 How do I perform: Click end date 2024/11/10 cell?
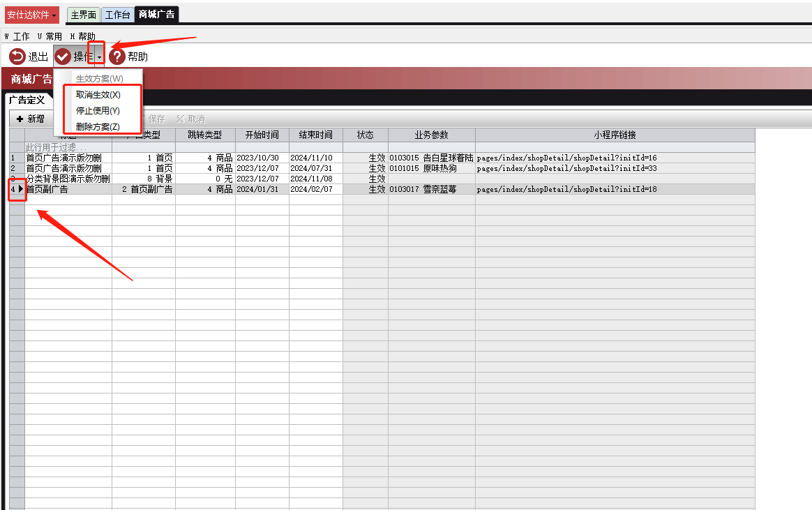coord(316,158)
